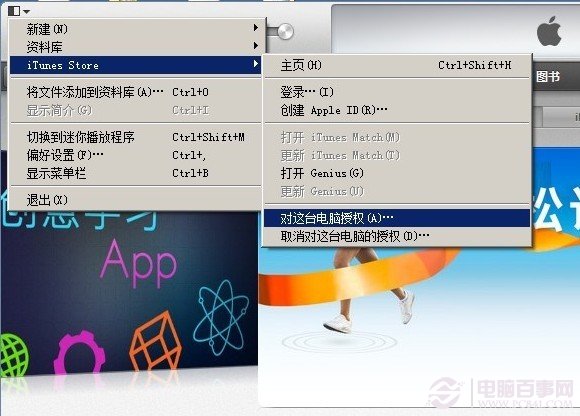Click 更新 iTunes Match (T) entry

(x=397, y=155)
